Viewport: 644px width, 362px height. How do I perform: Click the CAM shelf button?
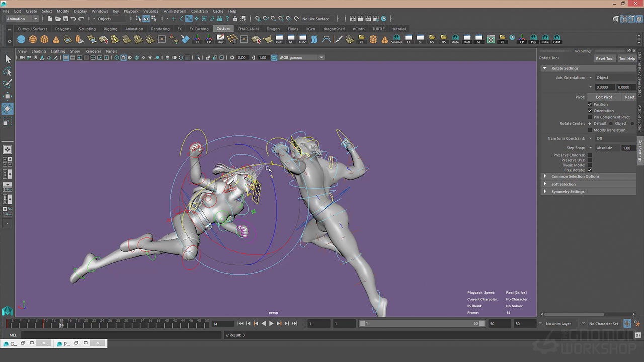coord(556,39)
